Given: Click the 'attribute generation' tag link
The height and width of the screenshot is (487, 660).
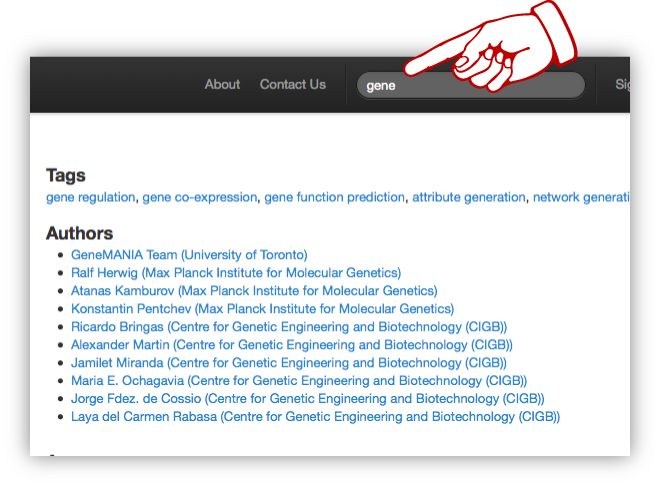Looking at the screenshot, I should tap(468, 198).
